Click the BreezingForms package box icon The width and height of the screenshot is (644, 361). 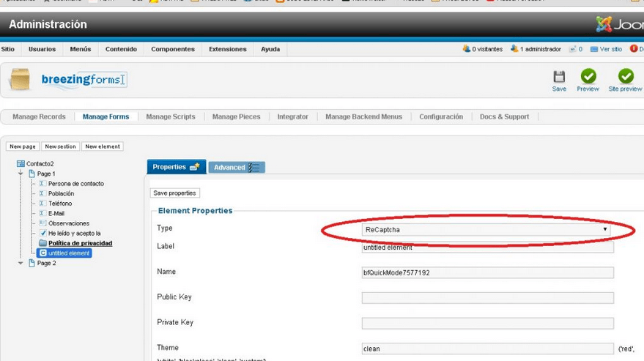point(20,79)
